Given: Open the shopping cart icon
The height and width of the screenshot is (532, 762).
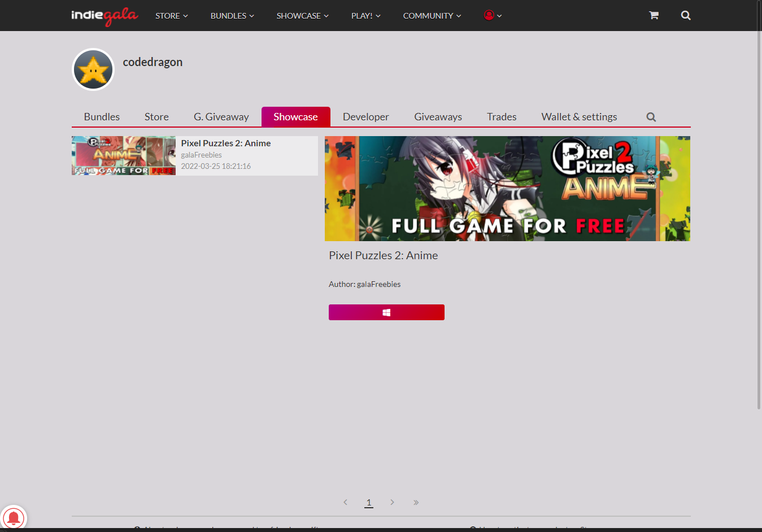Looking at the screenshot, I should pos(654,15).
